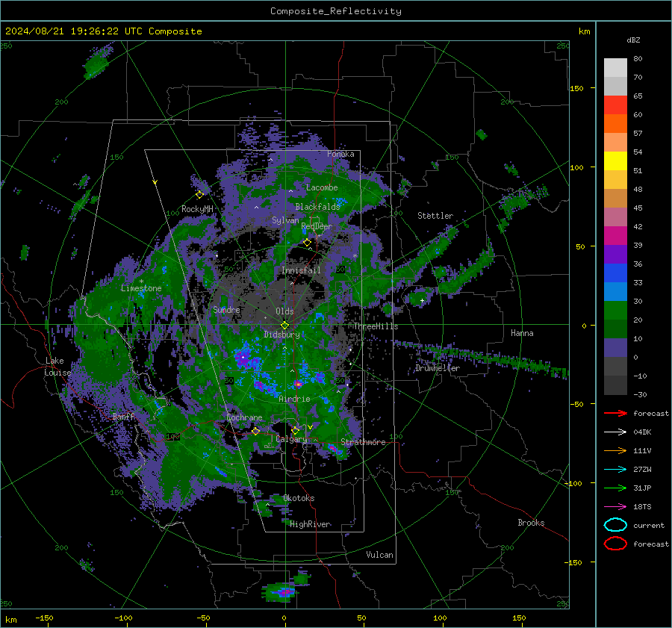This screenshot has width=672, height=628.
Task: Click the Drumheller city label
Action: click(x=438, y=368)
